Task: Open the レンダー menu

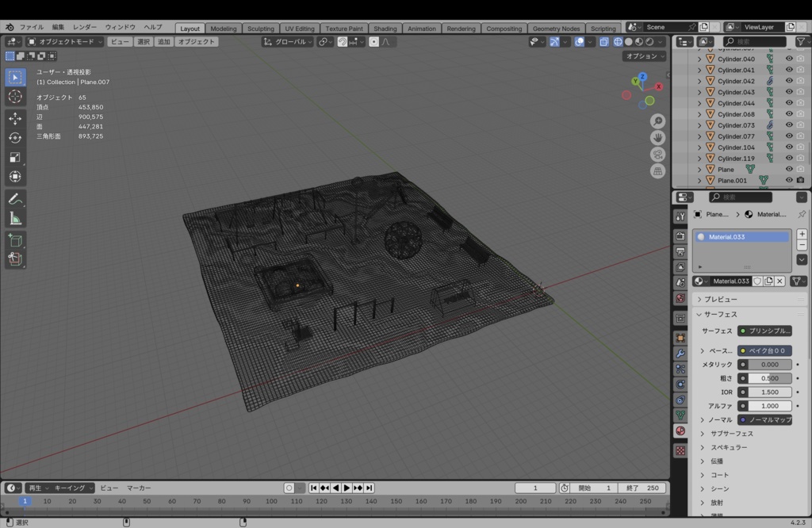Action: click(84, 27)
